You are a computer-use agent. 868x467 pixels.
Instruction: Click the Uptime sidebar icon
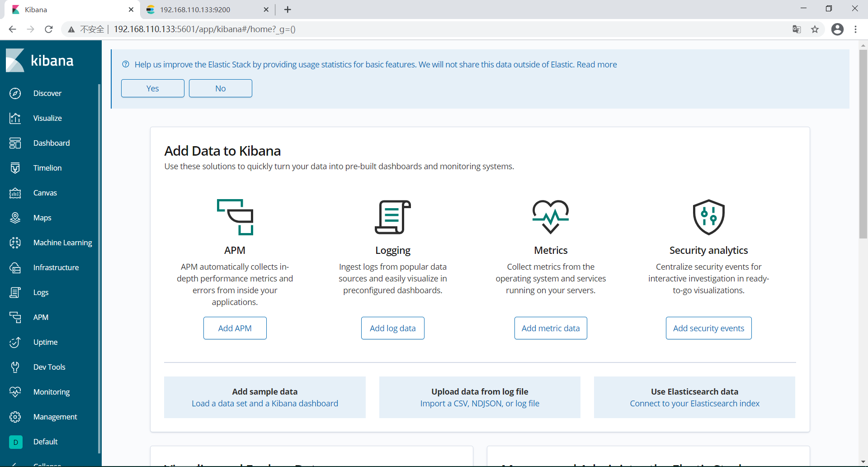click(x=15, y=342)
